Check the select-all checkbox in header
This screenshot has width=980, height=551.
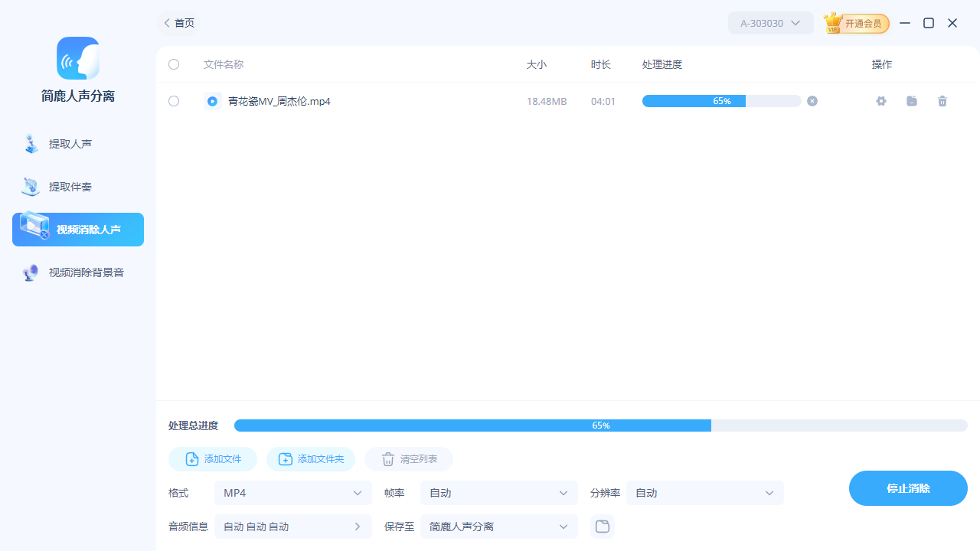174,64
